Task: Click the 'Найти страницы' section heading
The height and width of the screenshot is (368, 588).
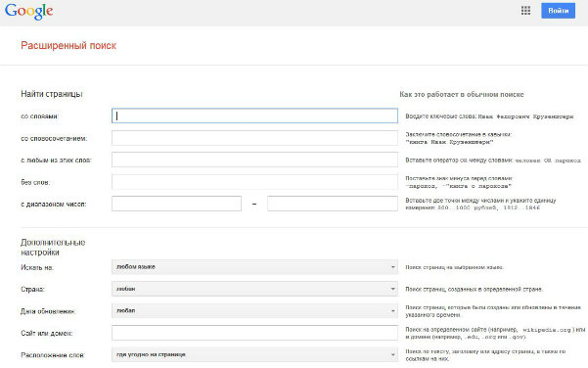Action: tap(52, 94)
